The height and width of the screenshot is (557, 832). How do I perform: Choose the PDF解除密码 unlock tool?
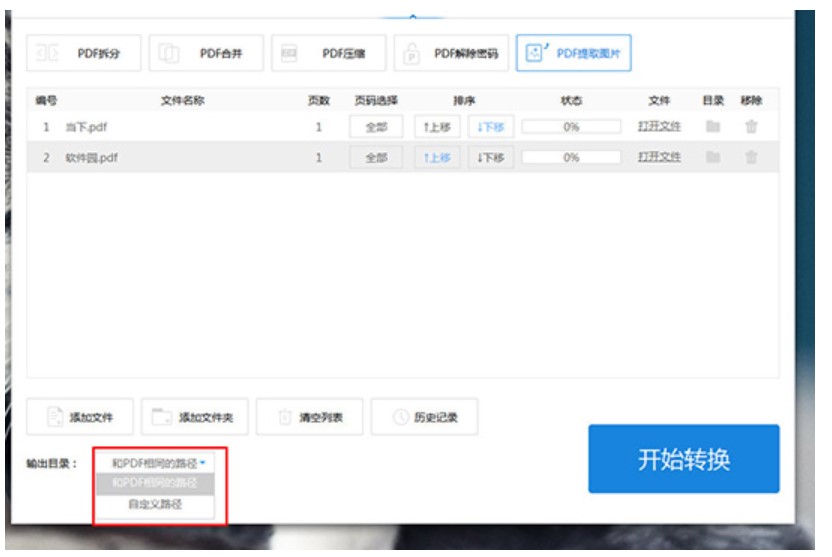click(452, 52)
